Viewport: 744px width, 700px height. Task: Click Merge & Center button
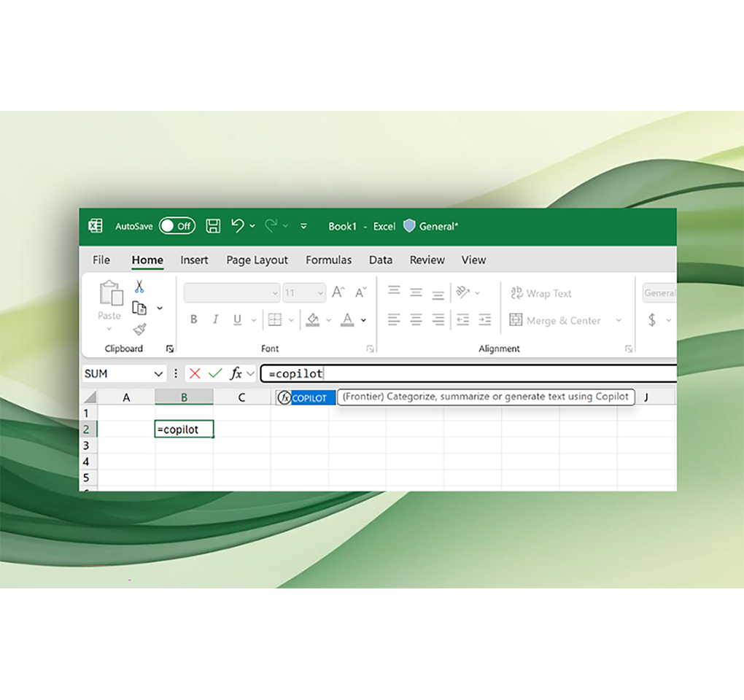[554, 320]
